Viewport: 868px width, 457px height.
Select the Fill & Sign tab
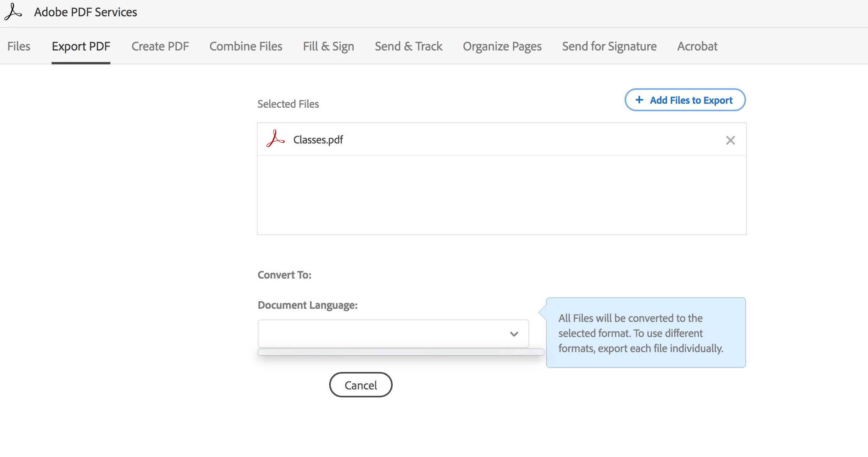coord(328,46)
